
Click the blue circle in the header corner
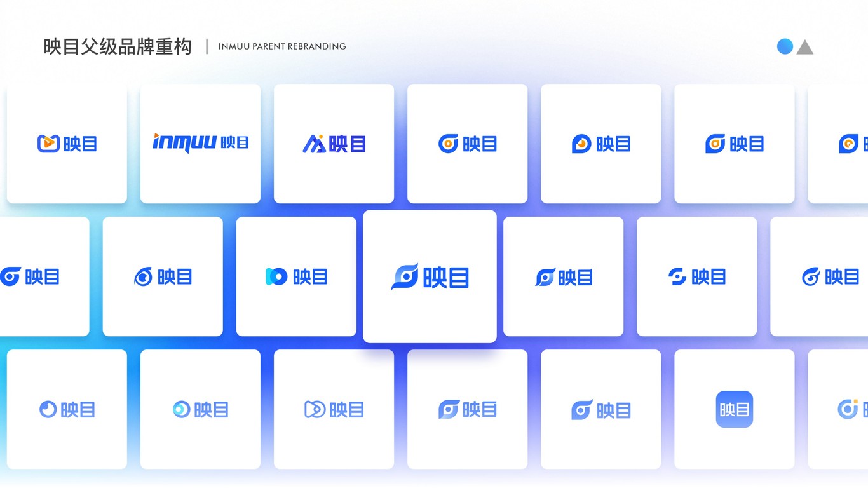(785, 46)
